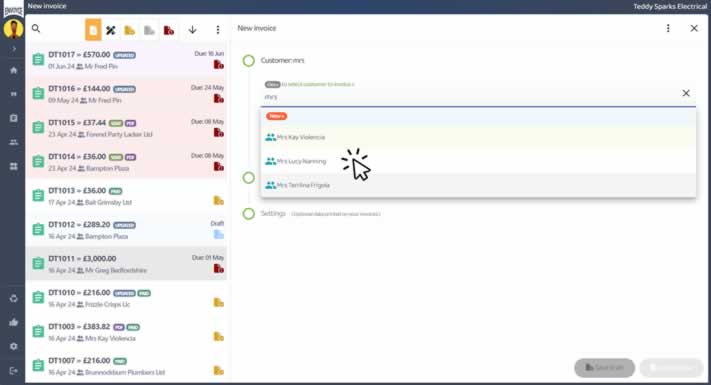Clear the customer search with the X

(686, 93)
